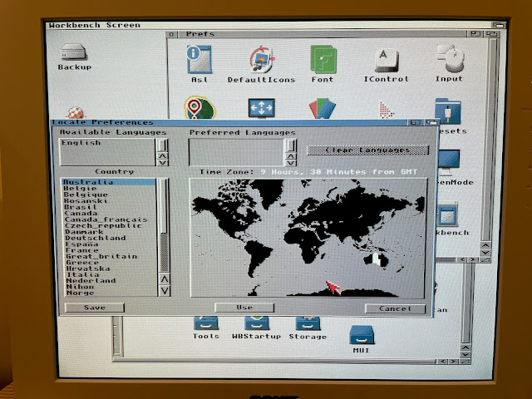Click the Save button

[95, 308]
